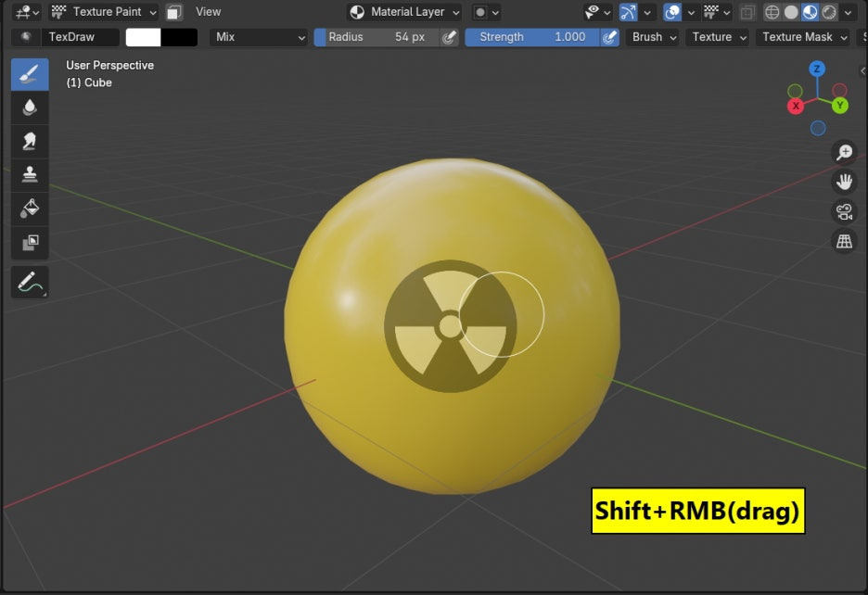Expand the sidebar with the edge arrow

coord(863,70)
